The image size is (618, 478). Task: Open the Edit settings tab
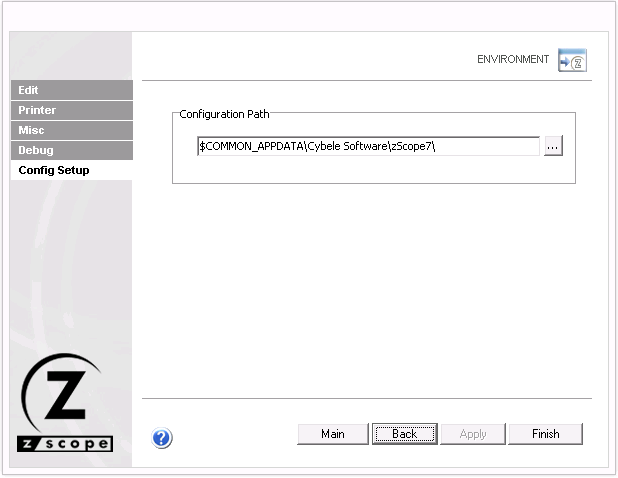click(x=71, y=90)
